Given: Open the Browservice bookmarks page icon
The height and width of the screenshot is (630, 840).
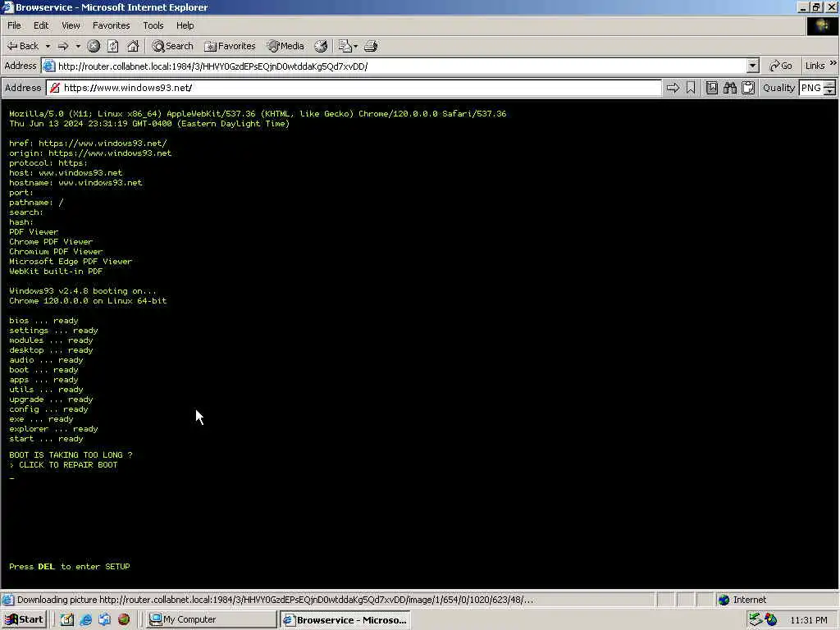Looking at the screenshot, I should 711,88.
